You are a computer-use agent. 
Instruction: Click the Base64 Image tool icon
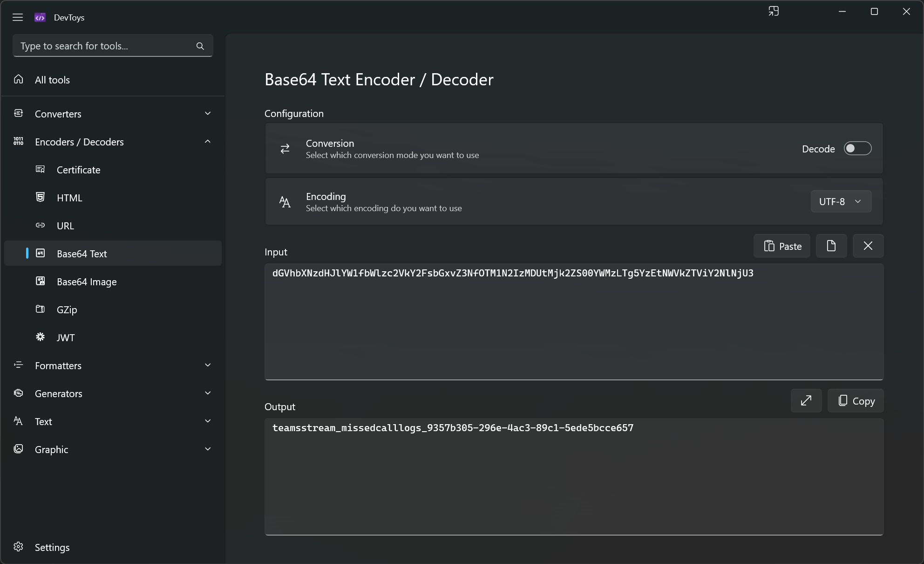click(x=41, y=281)
